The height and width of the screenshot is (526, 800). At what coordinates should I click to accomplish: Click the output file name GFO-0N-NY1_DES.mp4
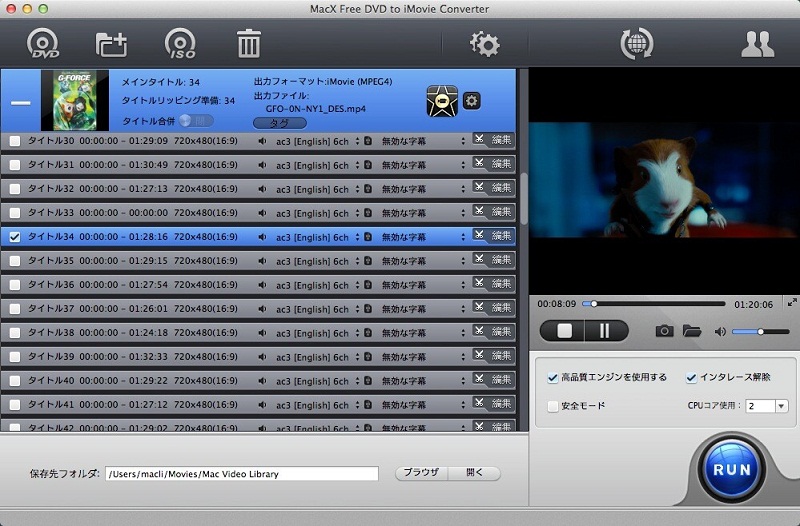click(315, 109)
